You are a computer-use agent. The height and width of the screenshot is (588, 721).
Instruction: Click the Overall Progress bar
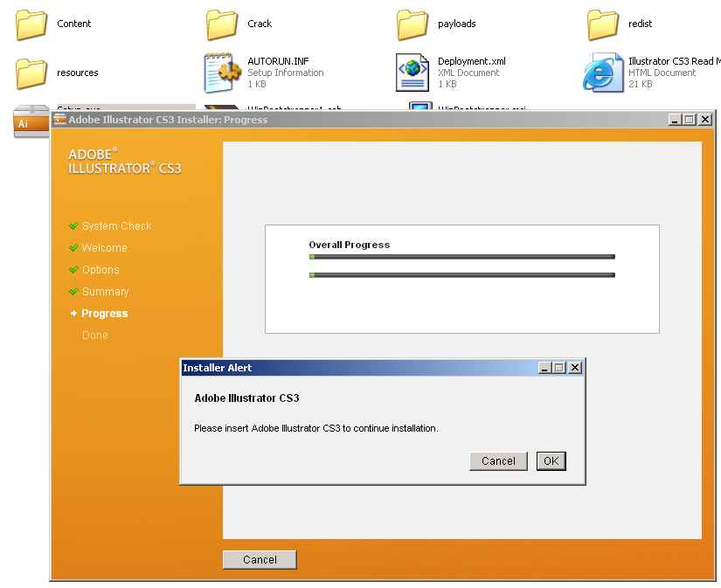click(x=462, y=257)
